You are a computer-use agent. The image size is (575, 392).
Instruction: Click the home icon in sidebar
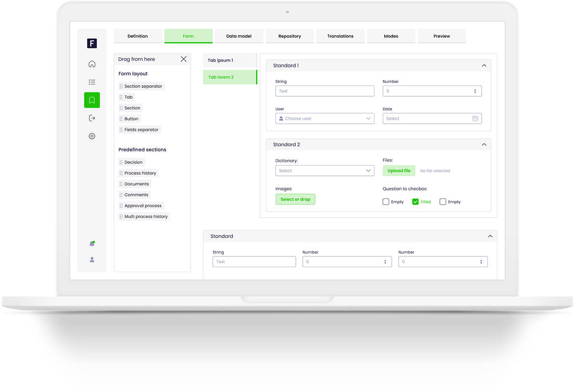[x=92, y=64]
